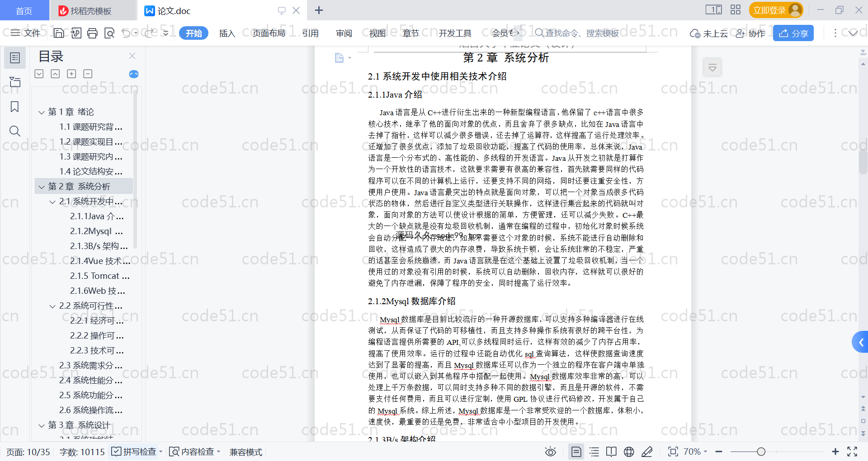This screenshot has width=868, height=461.
Task: Select the 页面布局 ribbon tab
Action: point(269,33)
